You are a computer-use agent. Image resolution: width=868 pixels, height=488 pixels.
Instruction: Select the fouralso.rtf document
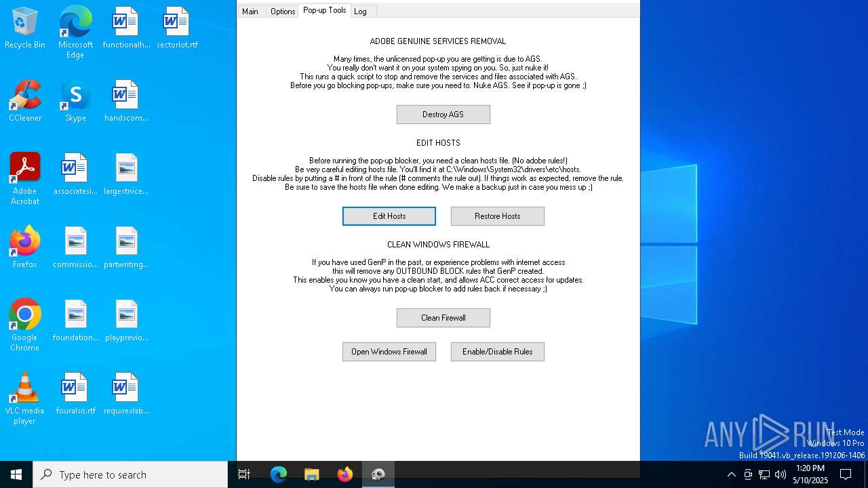click(x=75, y=394)
